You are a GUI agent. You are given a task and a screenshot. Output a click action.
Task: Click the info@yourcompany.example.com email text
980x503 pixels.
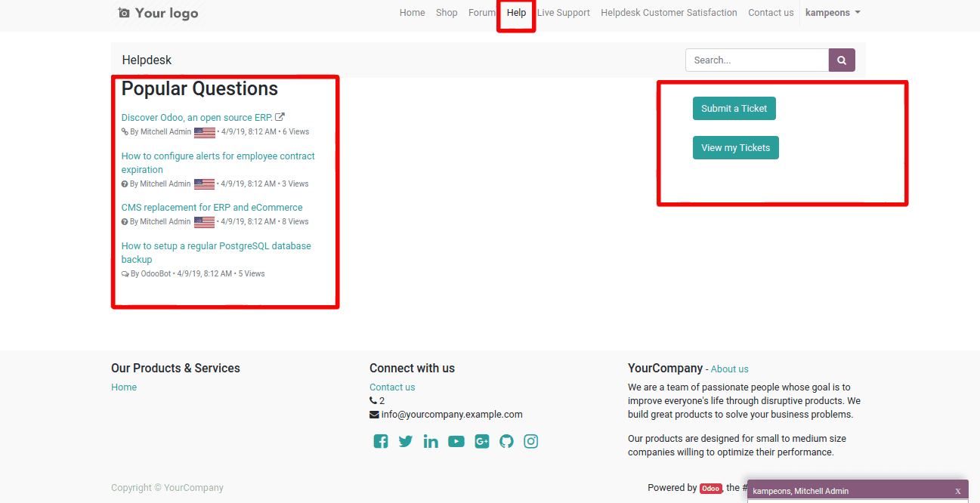(x=452, y=415)
